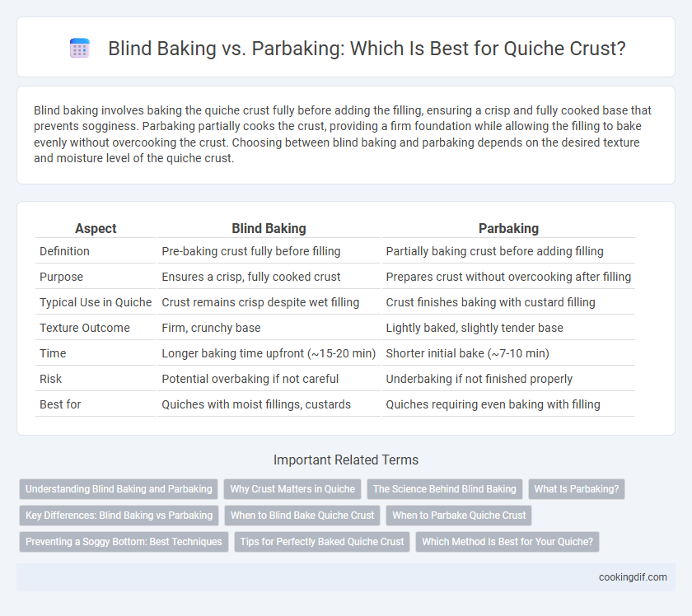692x616 pixels.
Task: Open 'Tips for Perfectly Baked Quiche Crust'
Action: coord(322,541)
